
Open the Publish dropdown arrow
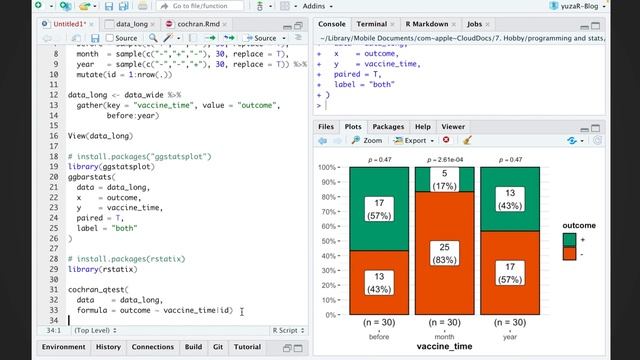[582, 141]
